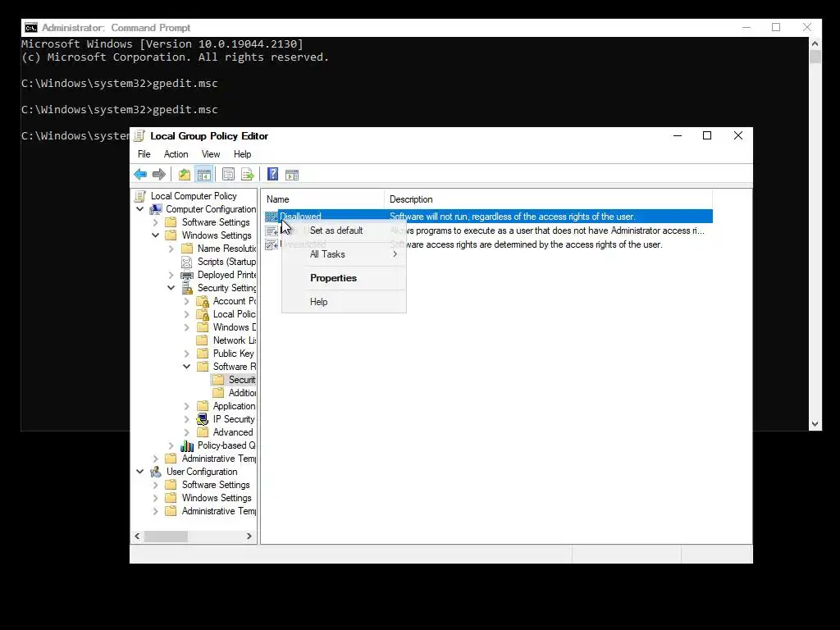Minimize the Local Group Policy Editor window
The width and height of the screenshot is (840, 630).
point(677,135)
